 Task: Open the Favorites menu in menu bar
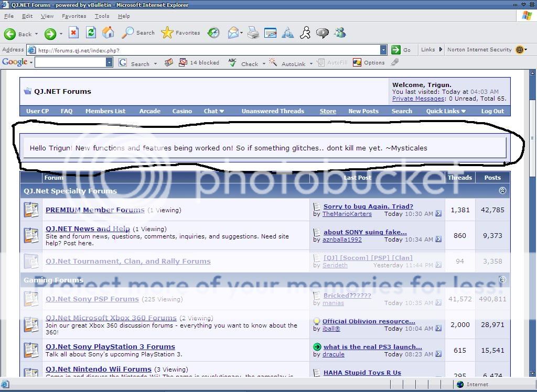[74, 16]
